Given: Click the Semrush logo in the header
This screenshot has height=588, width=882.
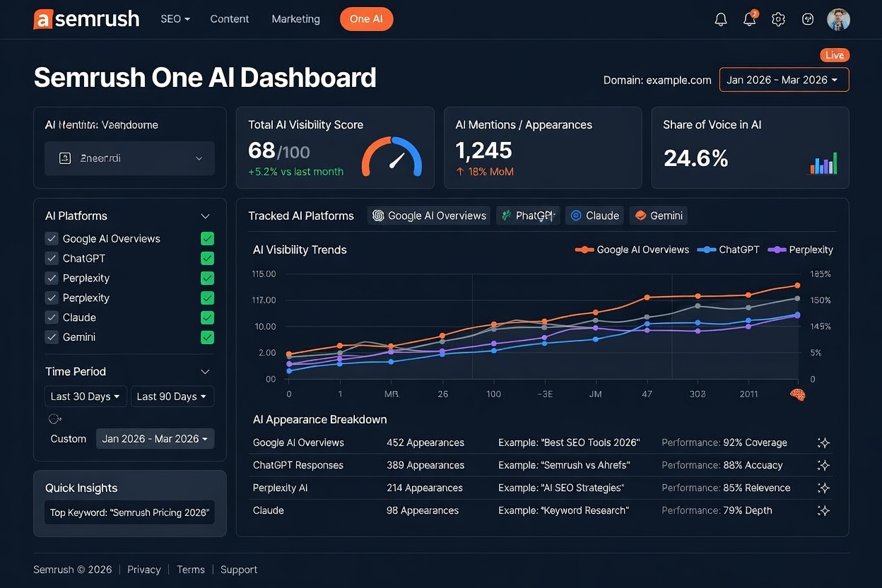Looking at the screenshot, I should pos(85,19).
